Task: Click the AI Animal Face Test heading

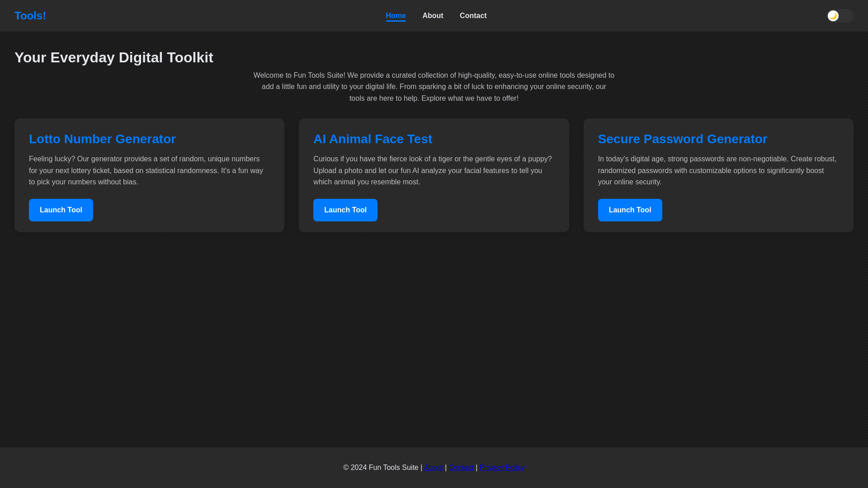Action: [x=373, y=139]
